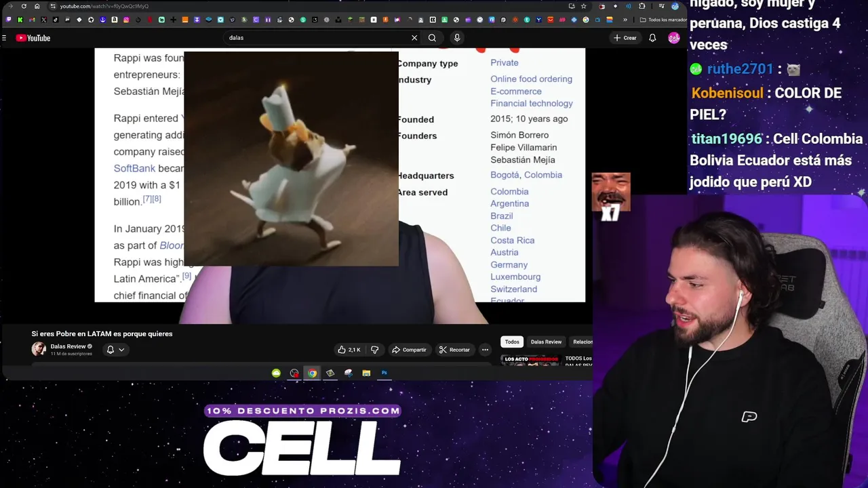Open the Crear upload menu

(625, 38)
